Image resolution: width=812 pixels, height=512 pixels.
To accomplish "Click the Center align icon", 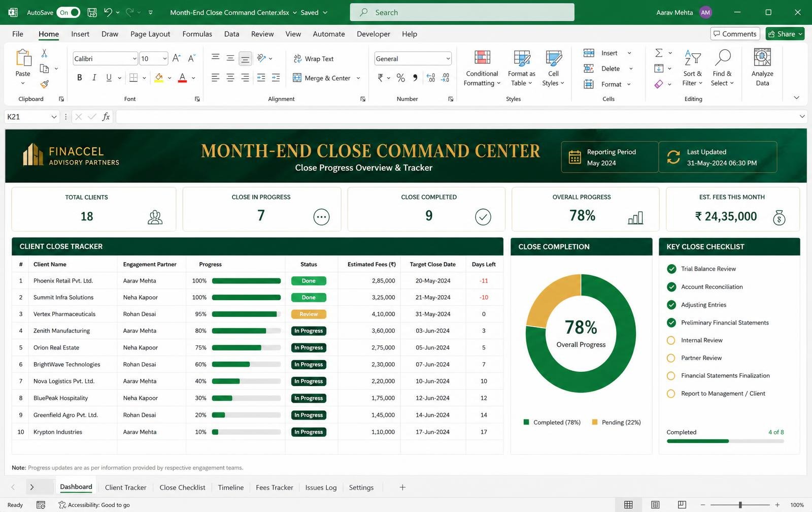I will pyautogui.click(x=230, y=78).
